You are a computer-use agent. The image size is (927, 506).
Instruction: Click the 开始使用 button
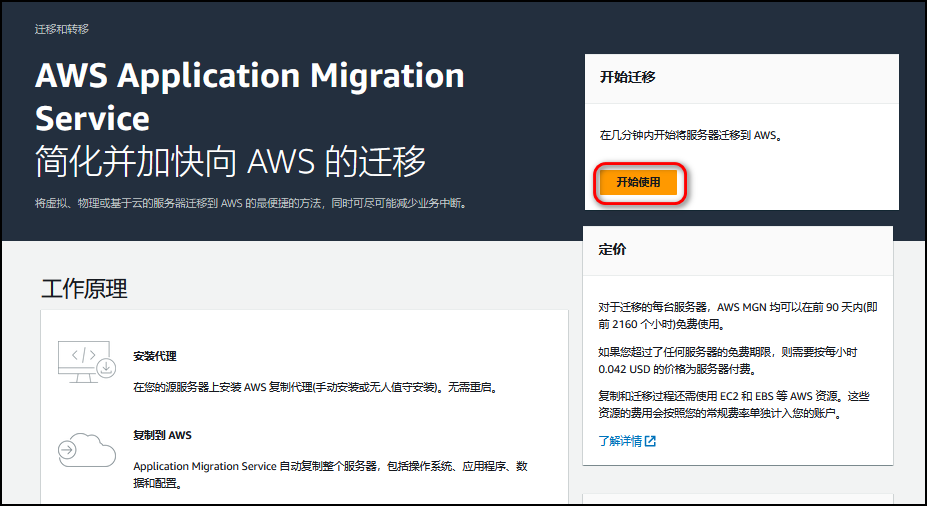[x=638, y=182]
